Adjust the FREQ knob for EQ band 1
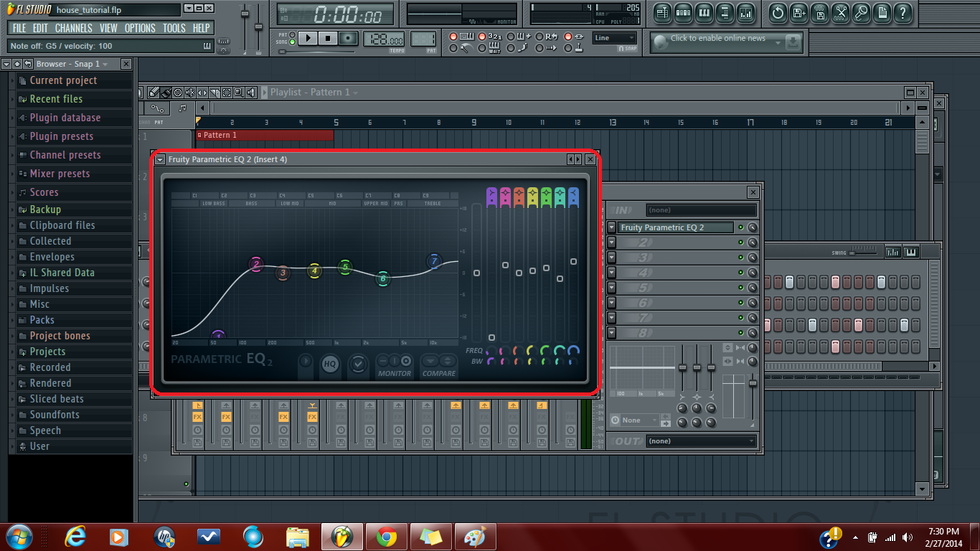 coord(491,351)
